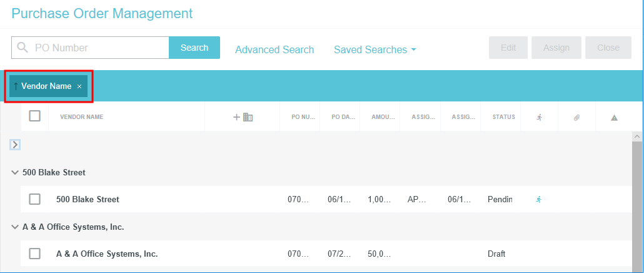Check the 500 Blake Street row checkbox
This screenshot has width=644, height=273.
pyautogui.click(x=35, y=199)
